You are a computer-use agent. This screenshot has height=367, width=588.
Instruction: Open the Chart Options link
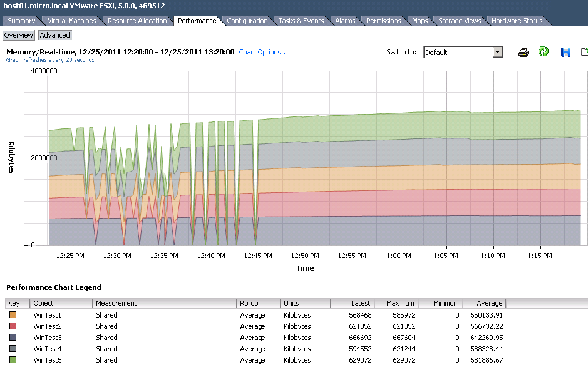tap(263, 52)
